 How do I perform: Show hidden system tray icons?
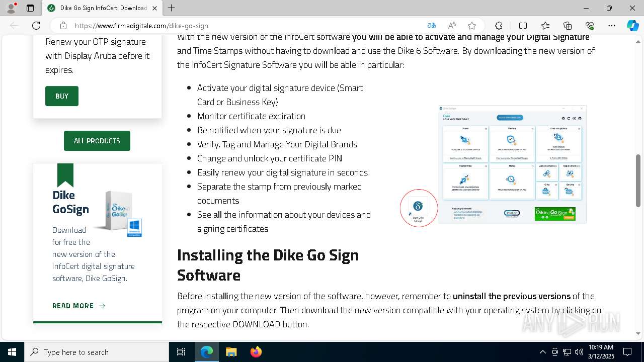click(542, 352)
